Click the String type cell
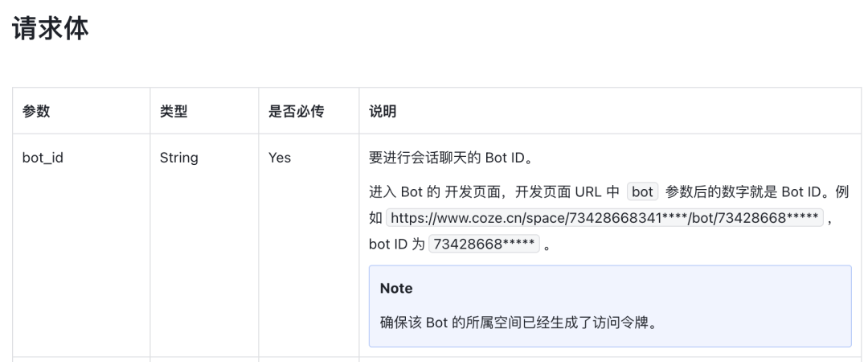 [178, 158]
